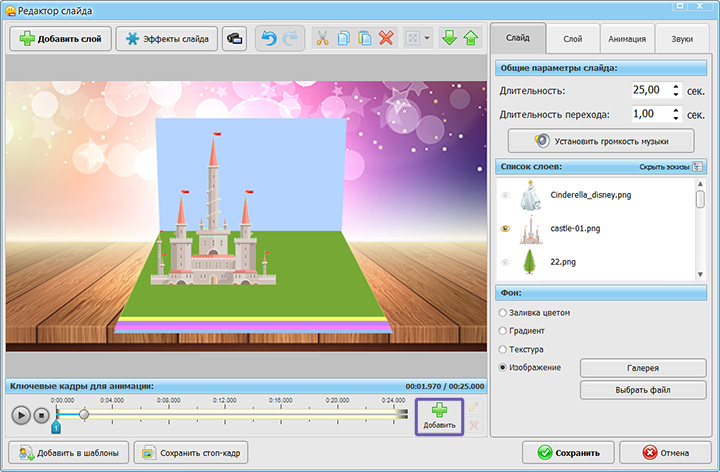Click the transition duration field
The height and width of the screenshot is (472, 720).
coord(652,114)
